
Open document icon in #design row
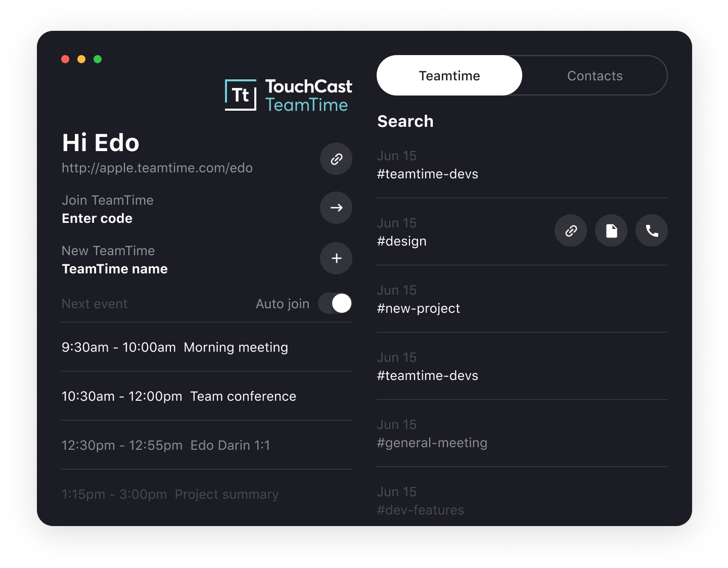coord(611,231)
